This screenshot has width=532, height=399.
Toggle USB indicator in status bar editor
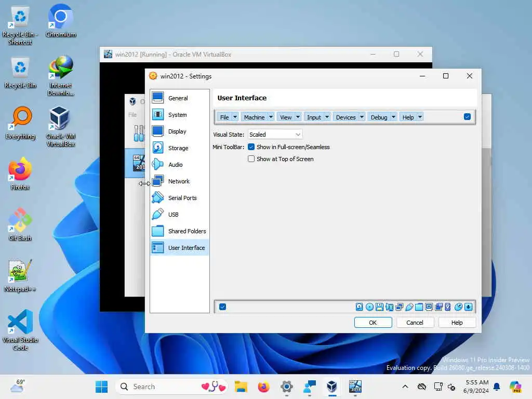click(409, 307)
